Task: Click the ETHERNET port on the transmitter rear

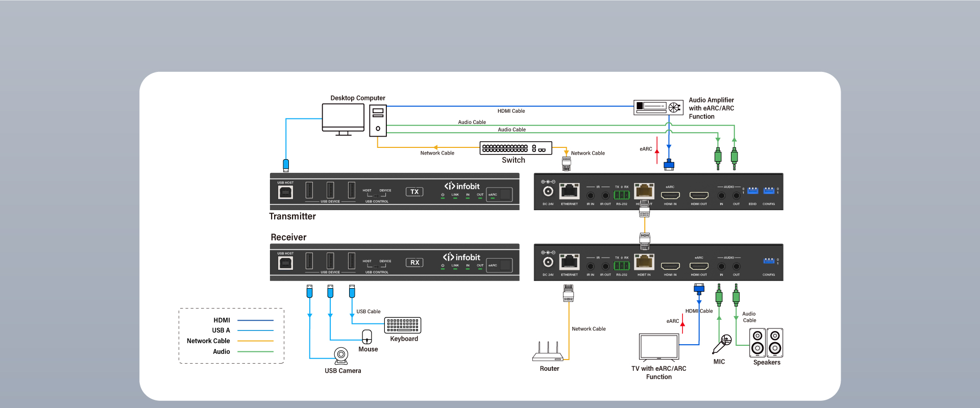Action: 569,191
